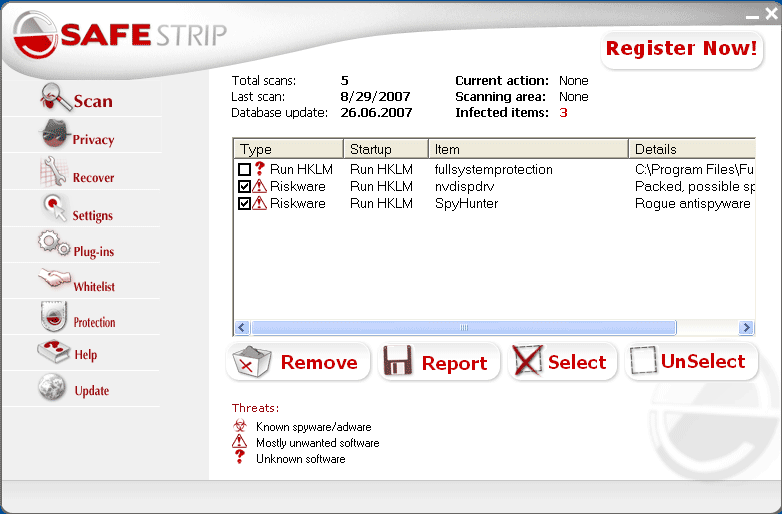782x514 pixels.
Task: Click the infected items count 3
Action: coord(563,113)
